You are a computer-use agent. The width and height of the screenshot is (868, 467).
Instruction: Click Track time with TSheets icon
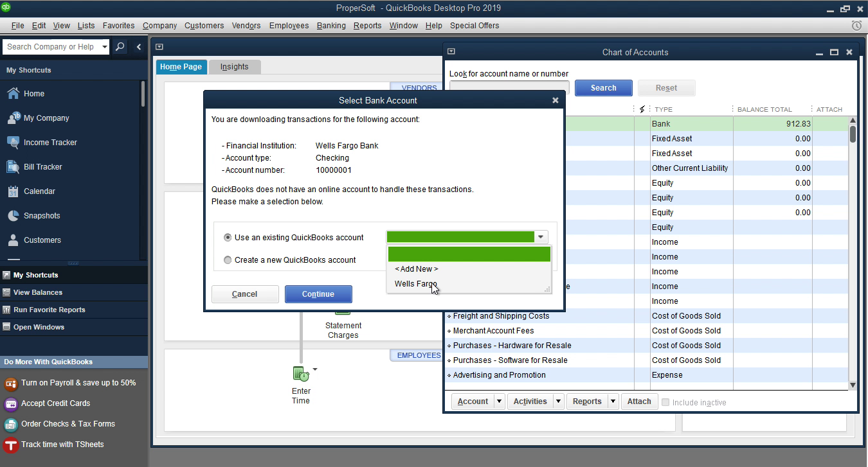11,445
